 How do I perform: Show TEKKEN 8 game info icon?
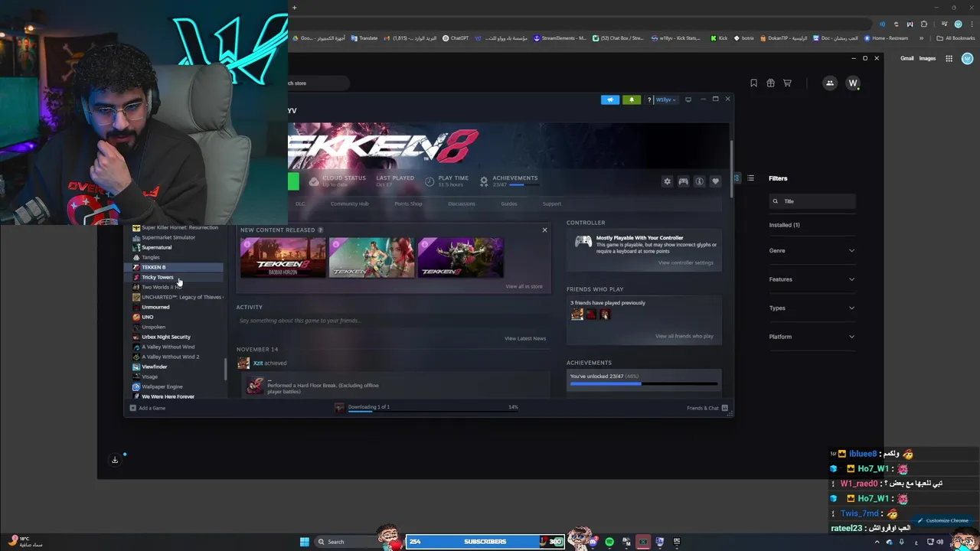(699, 181)
